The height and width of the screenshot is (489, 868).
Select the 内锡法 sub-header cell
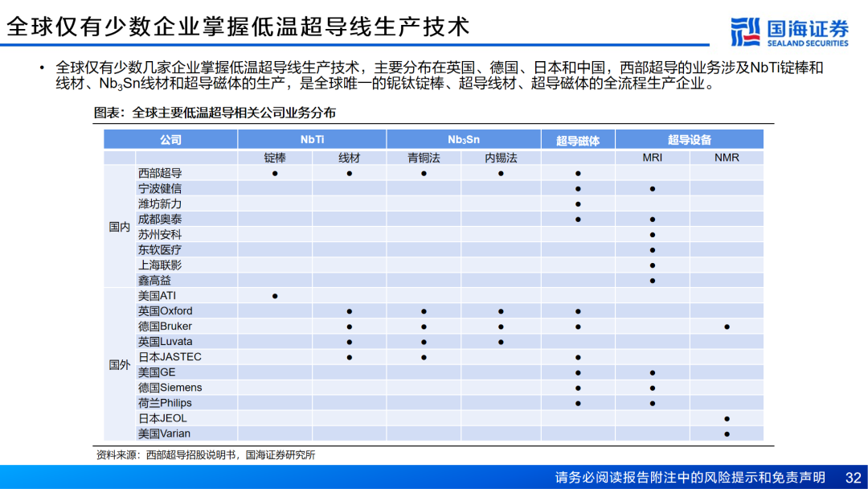point(501,158)
